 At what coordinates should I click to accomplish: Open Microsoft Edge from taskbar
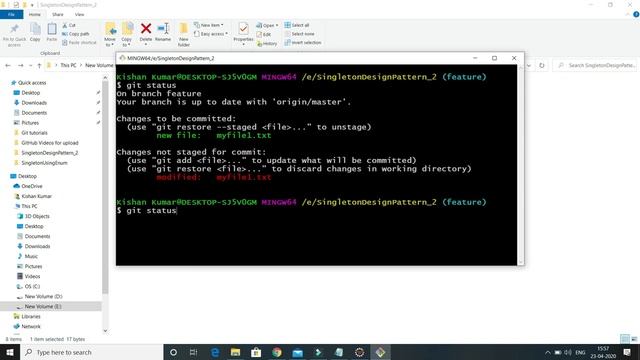[215, 352]
